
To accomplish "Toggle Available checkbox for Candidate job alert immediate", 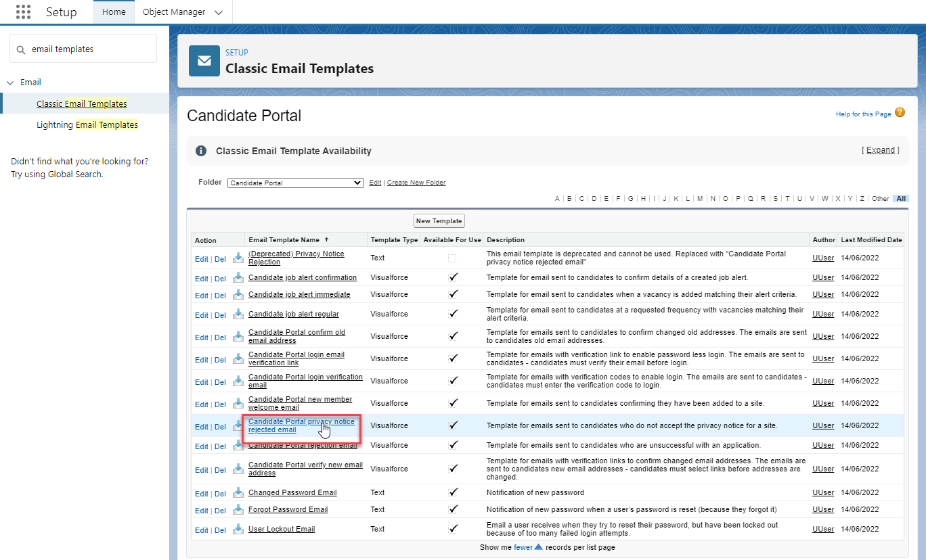I will [453, 295].
